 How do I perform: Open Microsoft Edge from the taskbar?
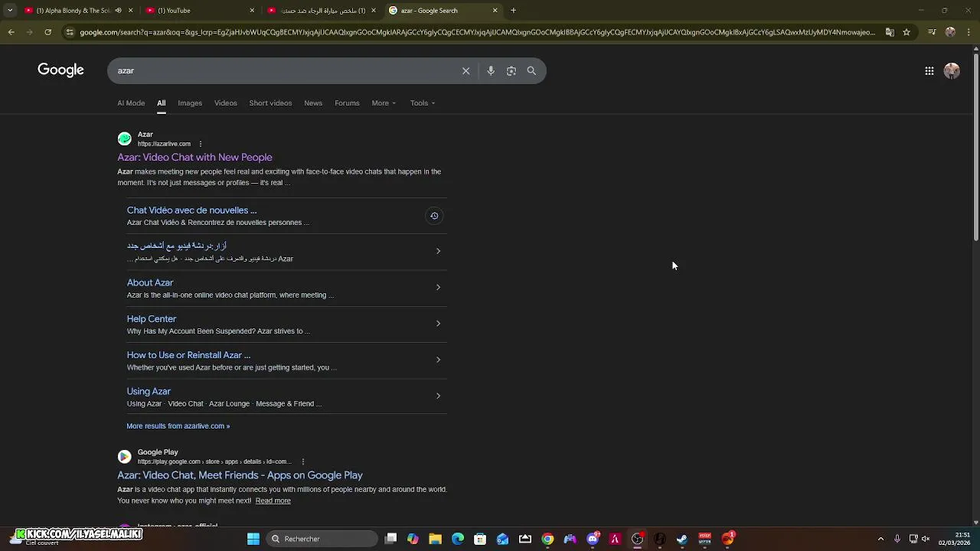pos(458,539)
